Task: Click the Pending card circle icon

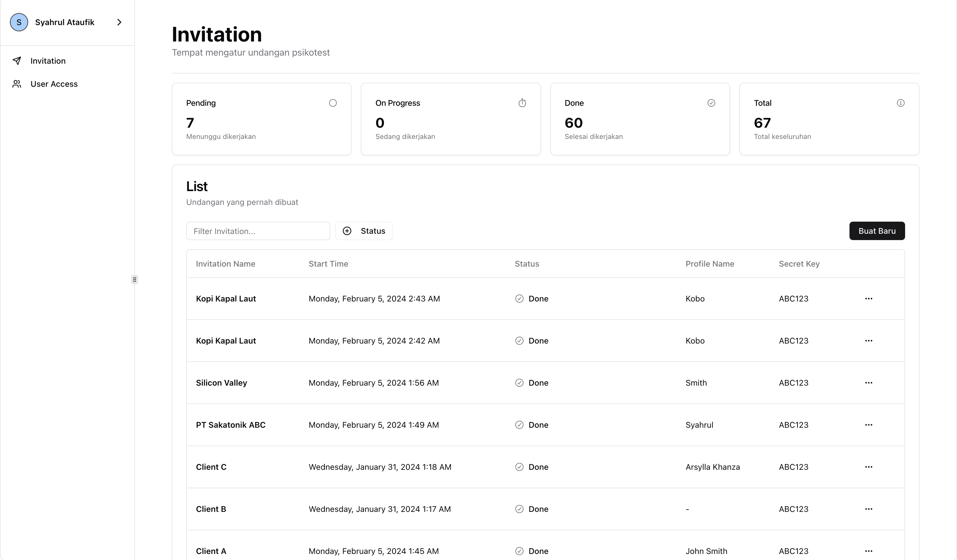Action: click(333, 103)
